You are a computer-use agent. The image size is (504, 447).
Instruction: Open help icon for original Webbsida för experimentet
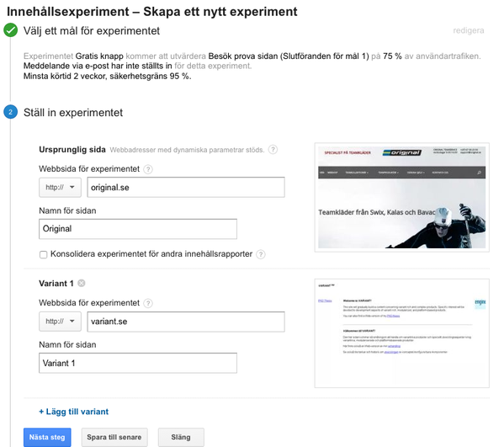(148, 169)
